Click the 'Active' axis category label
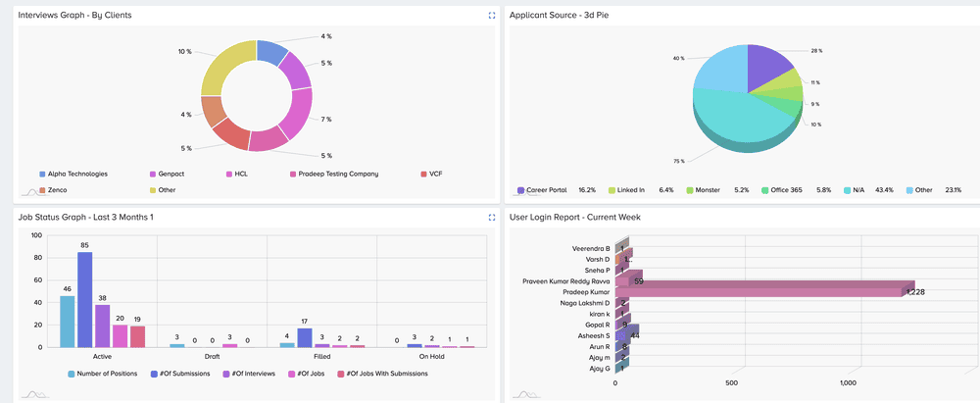The width and height of the screenshot is (980, 403). 102,357
